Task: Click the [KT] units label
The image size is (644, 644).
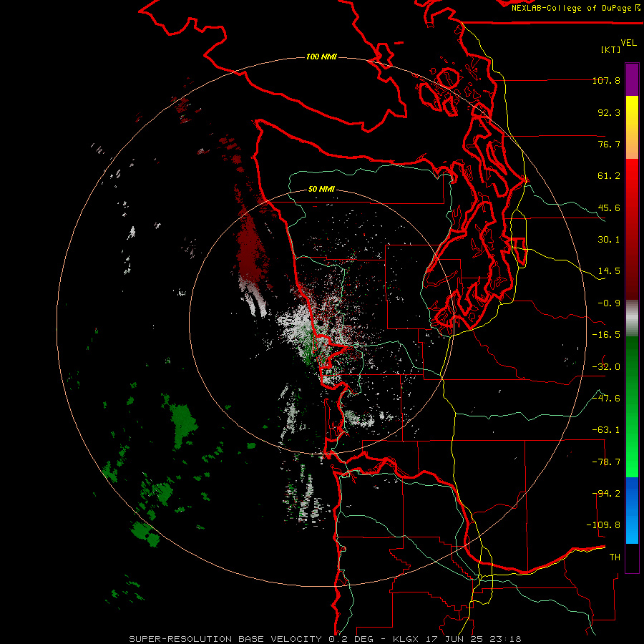Action: [611, 49]
